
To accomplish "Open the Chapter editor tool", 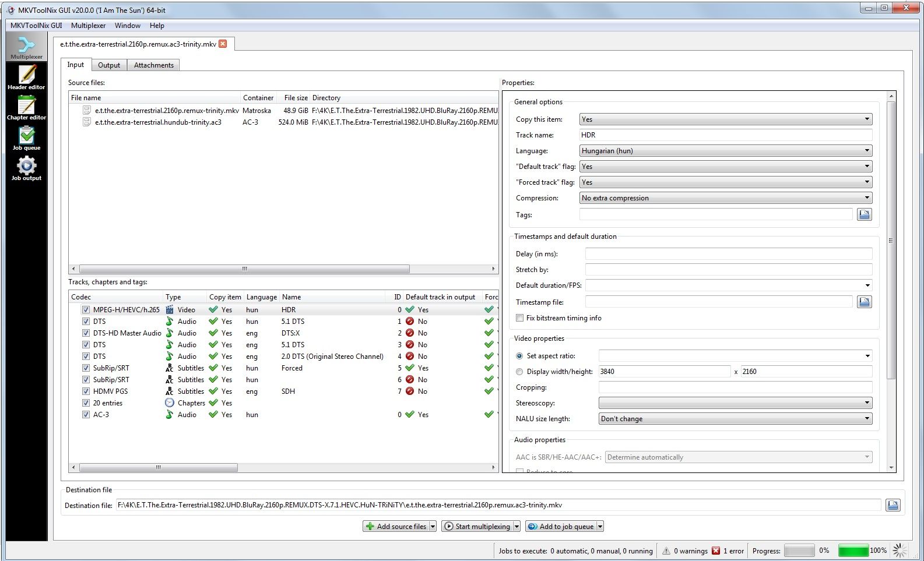I will click(26, 108).
